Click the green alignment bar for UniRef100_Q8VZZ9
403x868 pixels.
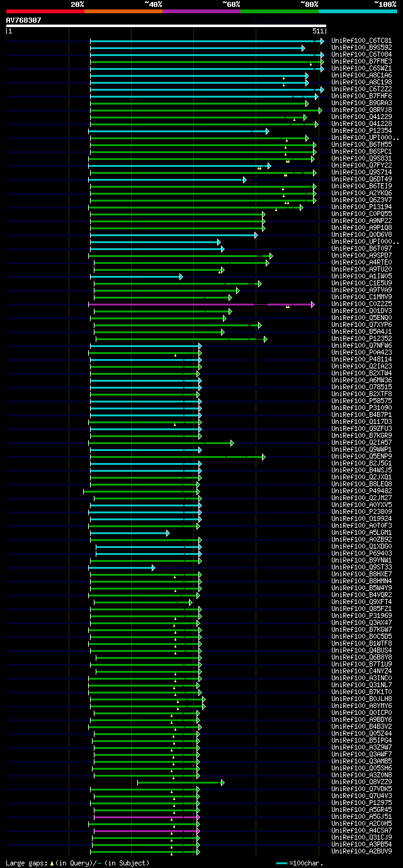[x=180, y=782]
